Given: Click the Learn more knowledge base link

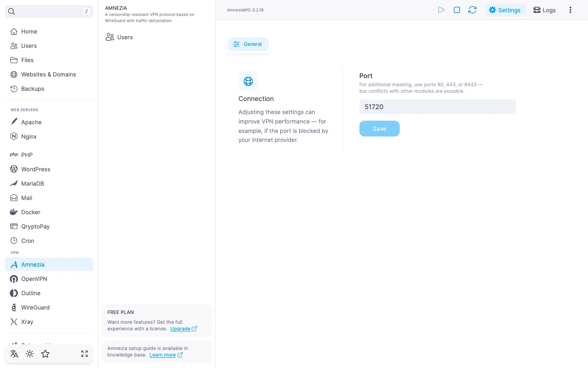Looking at the screenshot, I should [x=166, y=355].
